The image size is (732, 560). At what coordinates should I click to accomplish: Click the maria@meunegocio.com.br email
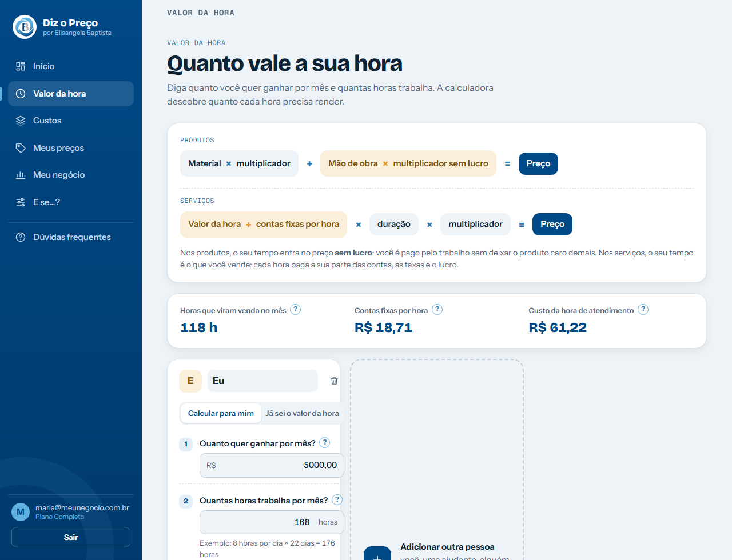(x=82, y=507)
